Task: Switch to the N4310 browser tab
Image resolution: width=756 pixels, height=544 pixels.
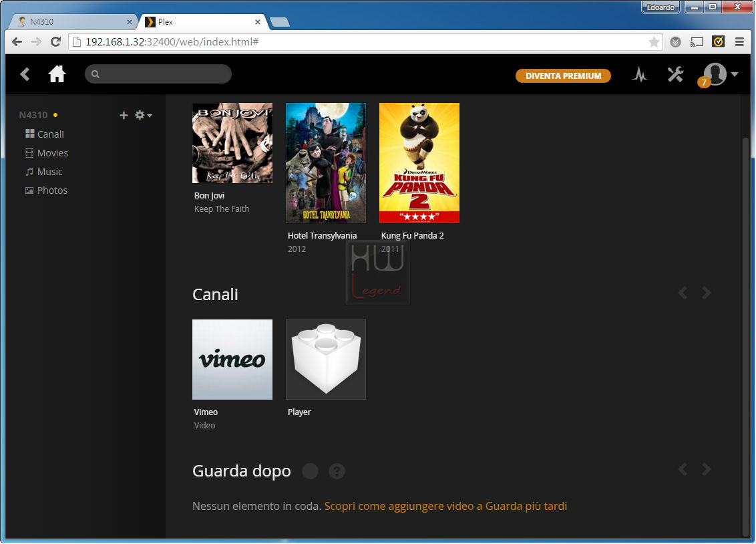Action: pos(72,21)
